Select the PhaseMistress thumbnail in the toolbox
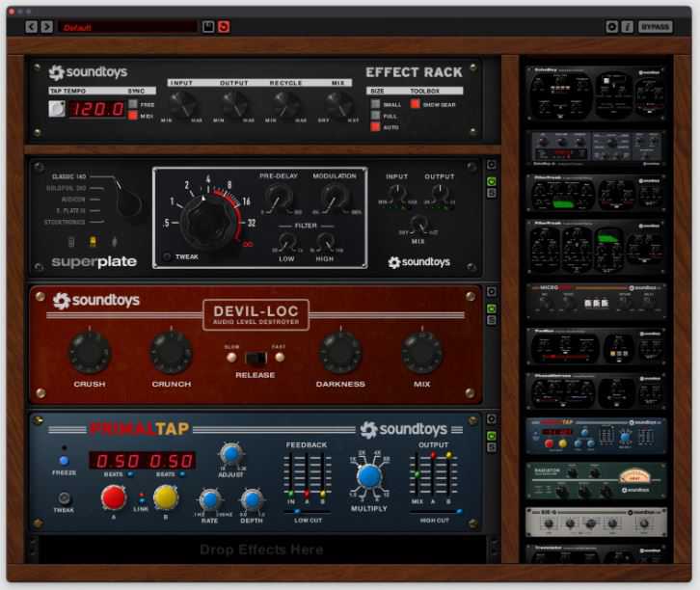 pos(596,391)
